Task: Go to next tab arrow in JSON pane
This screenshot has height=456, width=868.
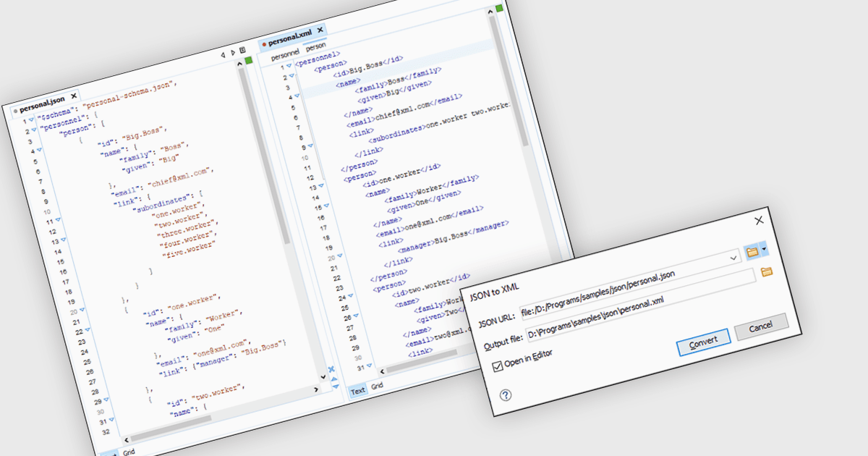Action: tap(232, 53)
